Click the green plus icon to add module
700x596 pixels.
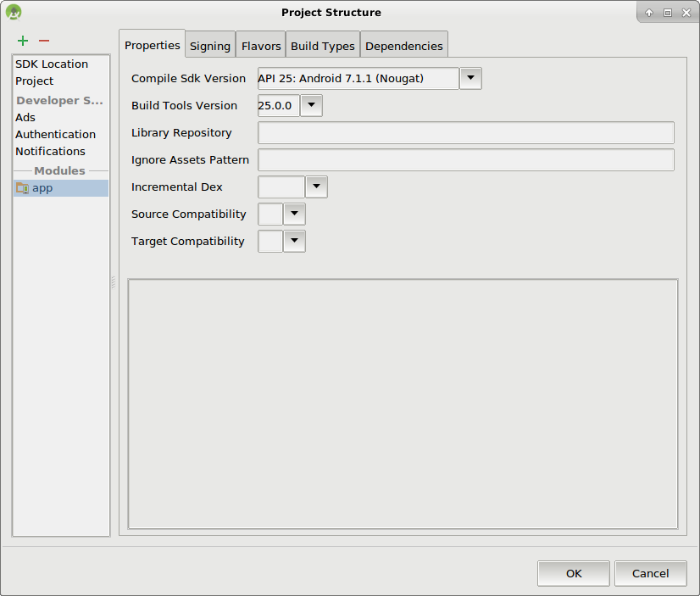click(22, 40)
